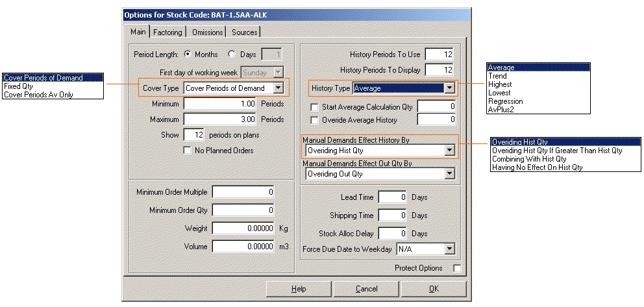Confirm with the OK button
Image resolution: width=644 pixels, height=307 pixels.
[x=433, y=289]
